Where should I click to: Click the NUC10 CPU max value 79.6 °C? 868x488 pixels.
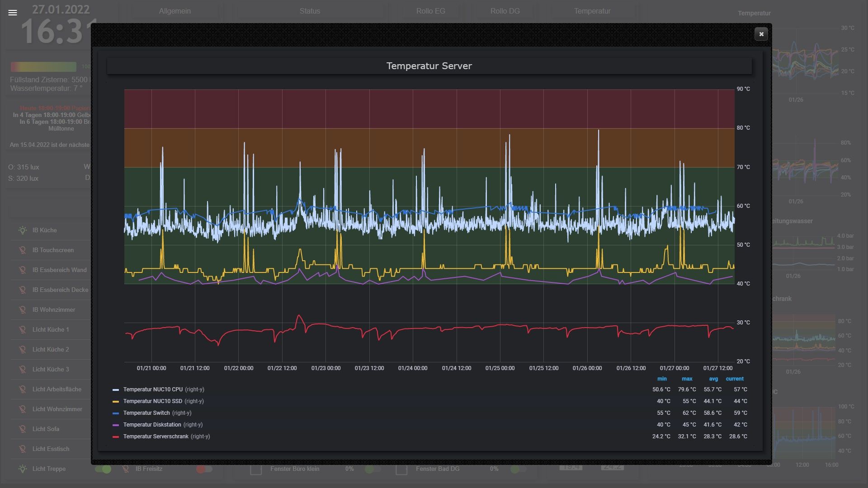(687, 389)
